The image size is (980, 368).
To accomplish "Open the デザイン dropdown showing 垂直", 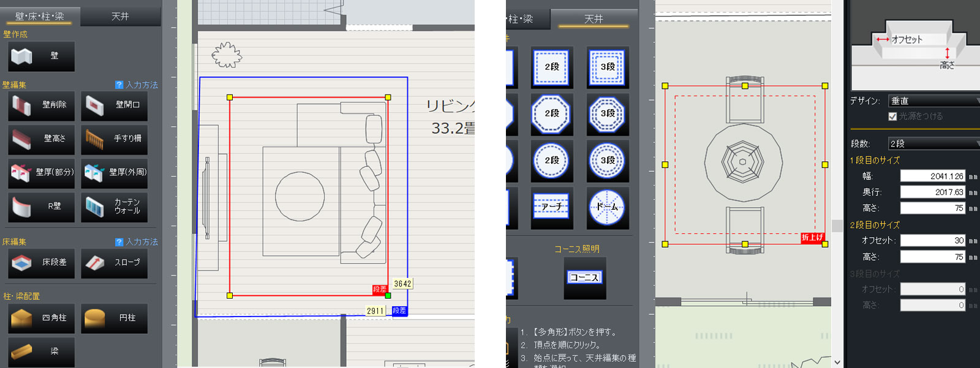I will [x=933, y=101].
